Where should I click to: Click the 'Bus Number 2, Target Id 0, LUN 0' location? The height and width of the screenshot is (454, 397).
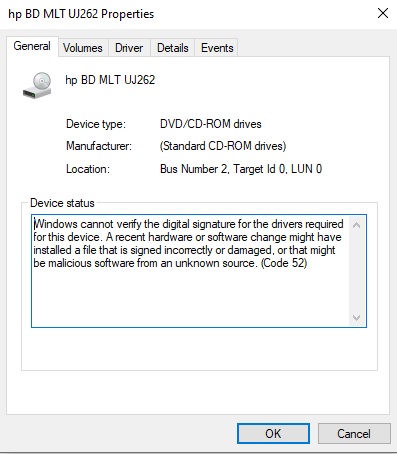(x=241, y=169)
